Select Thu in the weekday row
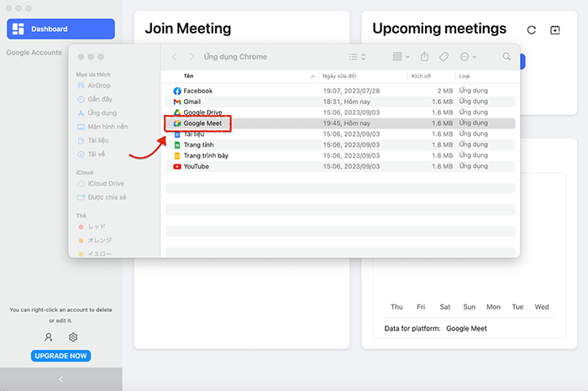 coord(396,307)
